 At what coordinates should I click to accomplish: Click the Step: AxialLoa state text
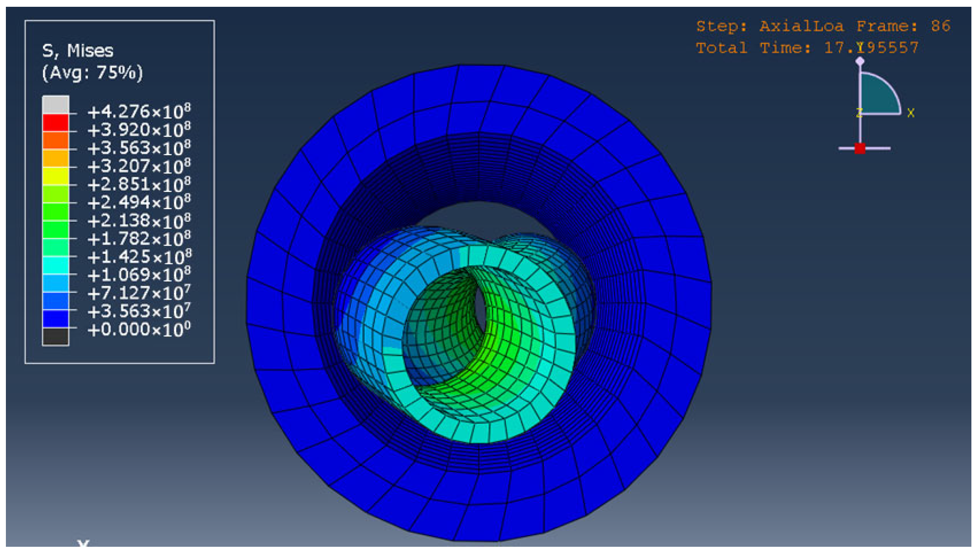(x=769, y=26)
